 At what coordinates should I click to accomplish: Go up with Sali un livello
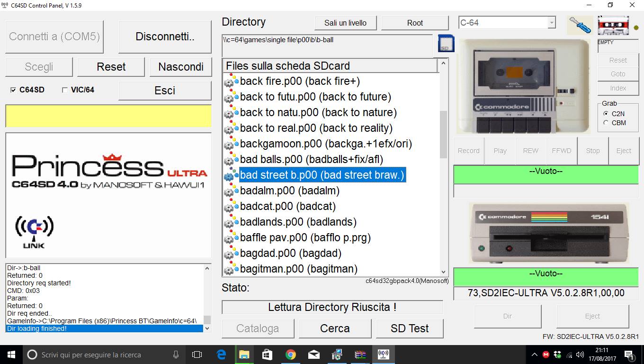point(346,23)
